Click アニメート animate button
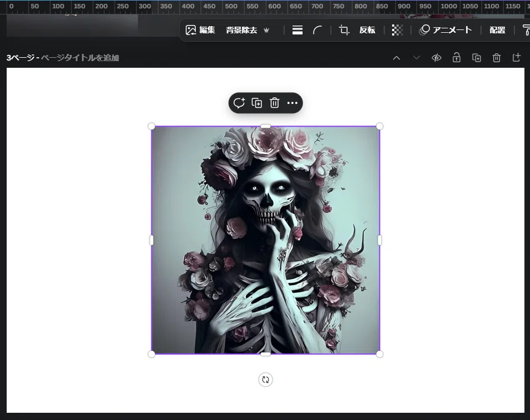Viewport: 530px width, 420px height. pyautogui.click(x=445, y=30)
